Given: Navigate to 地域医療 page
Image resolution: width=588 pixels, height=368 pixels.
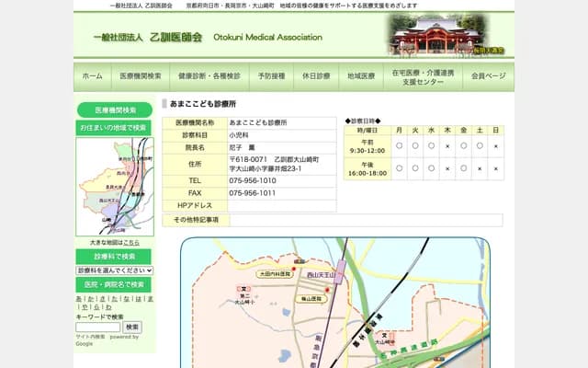Looking at the screenshot, I should click(361, 76).
